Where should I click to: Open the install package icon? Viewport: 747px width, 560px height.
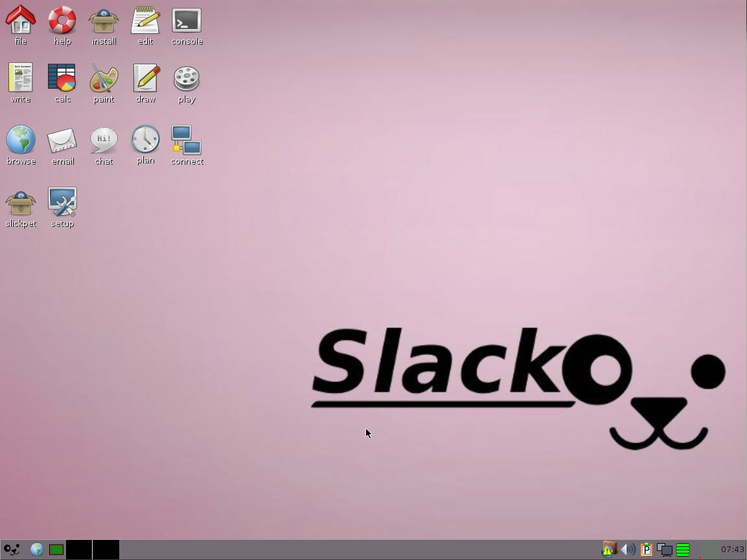(x=104, y=20)
